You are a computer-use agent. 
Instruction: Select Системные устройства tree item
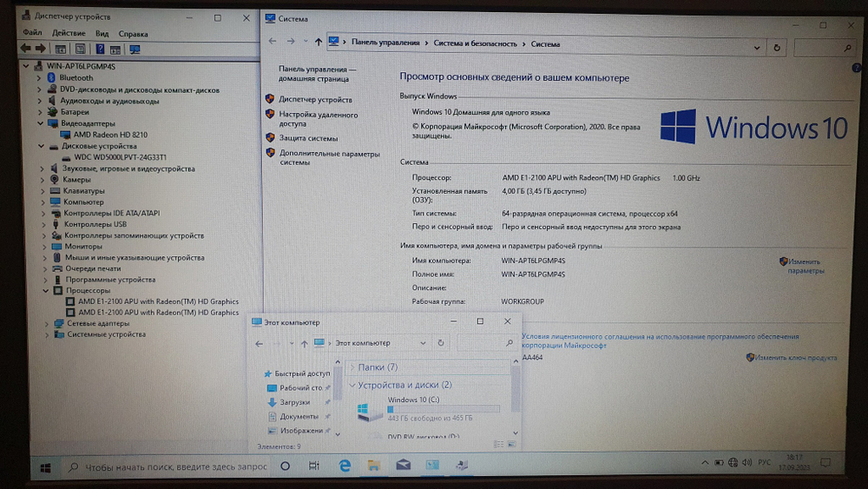[106, 334]
